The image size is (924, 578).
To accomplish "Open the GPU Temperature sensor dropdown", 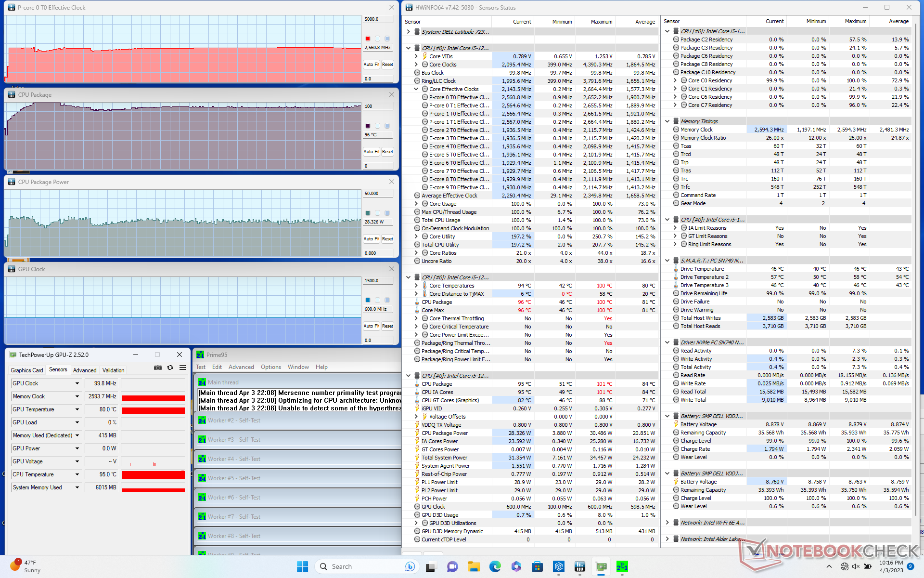I will click(x=77, y=409).
